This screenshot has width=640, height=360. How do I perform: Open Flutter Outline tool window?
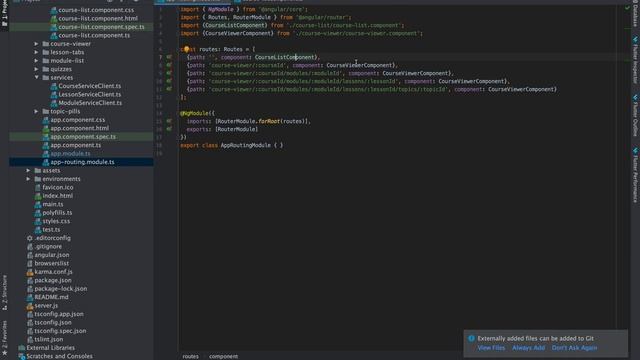(x=635, y=116)
